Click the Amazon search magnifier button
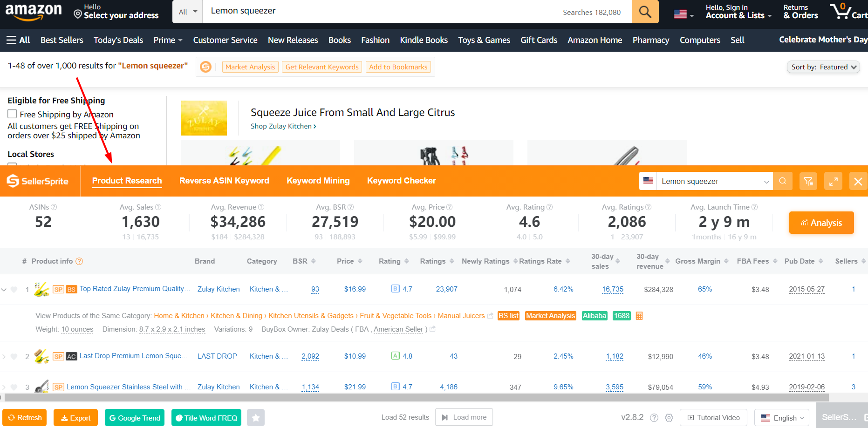The image size is (868, 428). (645, 12)
